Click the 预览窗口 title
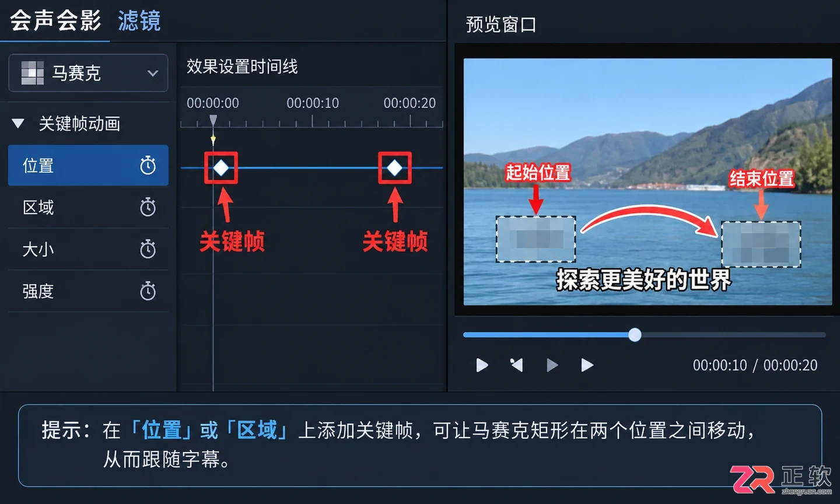Screen dimensions: 840x504 (501, 25)
